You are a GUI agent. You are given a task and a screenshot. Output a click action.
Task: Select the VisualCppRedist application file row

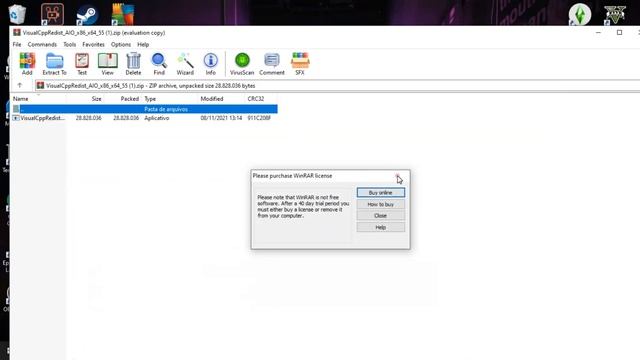tap(144, 118)
